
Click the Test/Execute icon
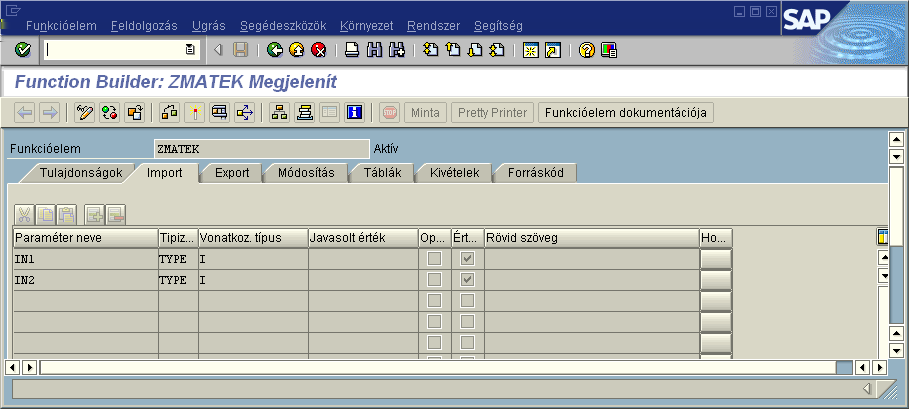[219, 112]
